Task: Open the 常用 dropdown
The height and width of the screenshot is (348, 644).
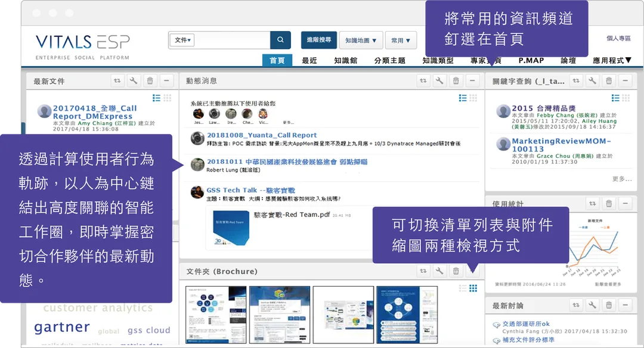Action: (x=401, y=40)
